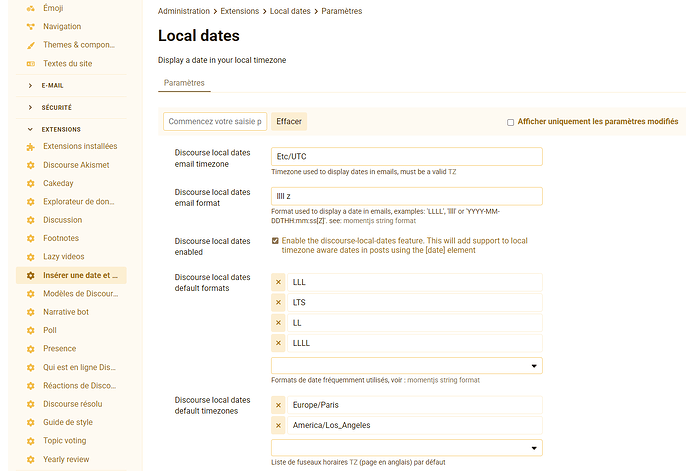Click the Narrative bot gear icon
This screenshot has width=690, height=471.
point(30,312)
